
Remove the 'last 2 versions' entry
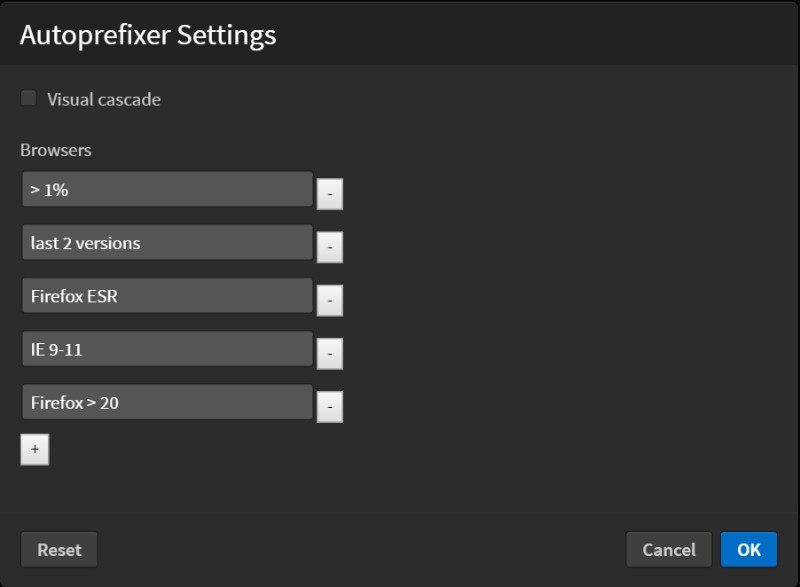point(330,246)
